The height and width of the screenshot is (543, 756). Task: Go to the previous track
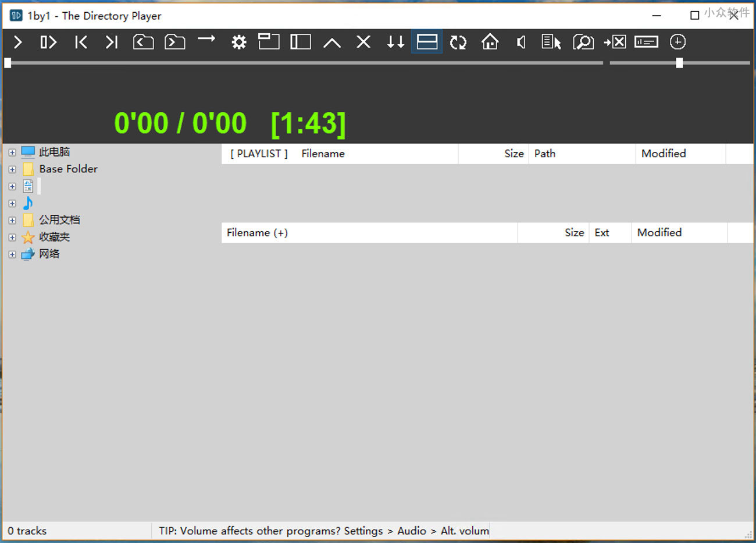click(81, 42)
